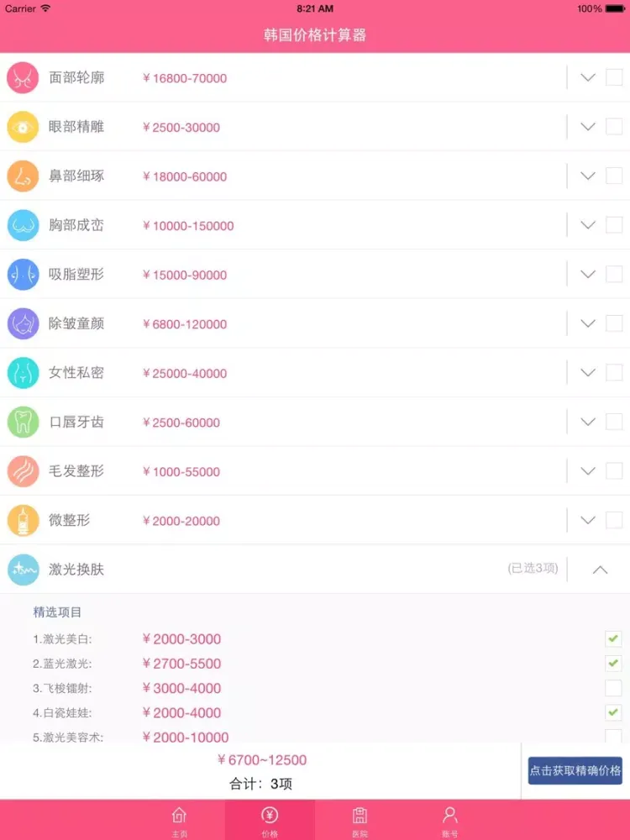The width and height of the screenshot is (630, 840).
Task: Tap the 激光换肤 laser skin icon
Action: pos(23,570)
